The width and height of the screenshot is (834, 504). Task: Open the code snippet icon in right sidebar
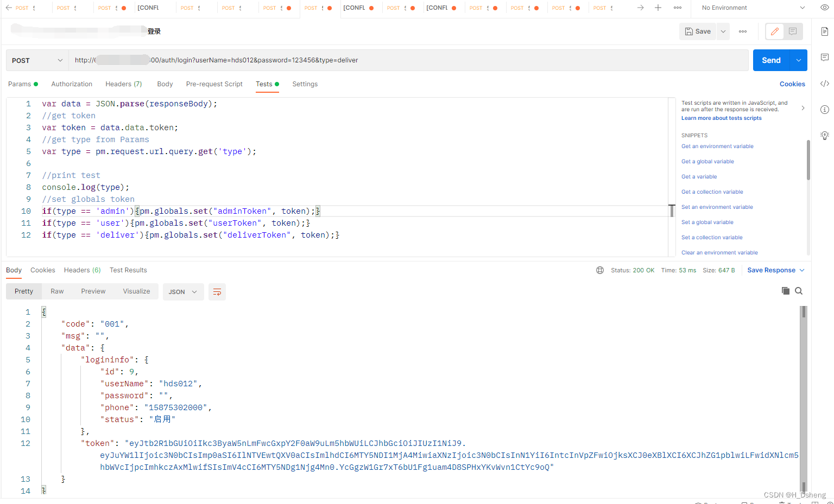825,84
